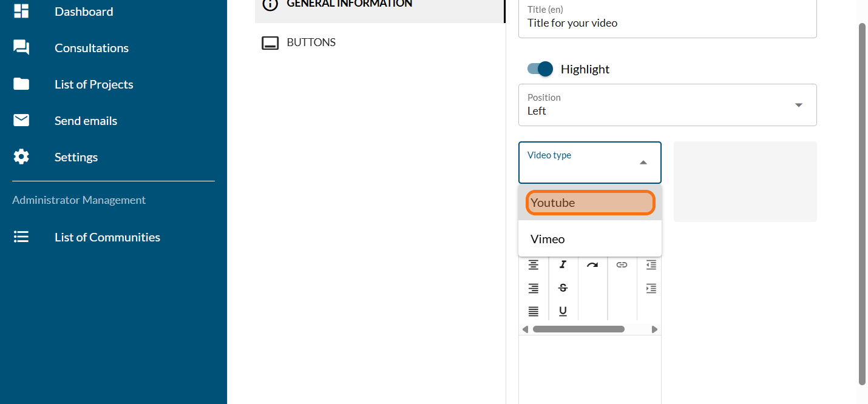Collapse the Video type dropdown

pos(643,163)
